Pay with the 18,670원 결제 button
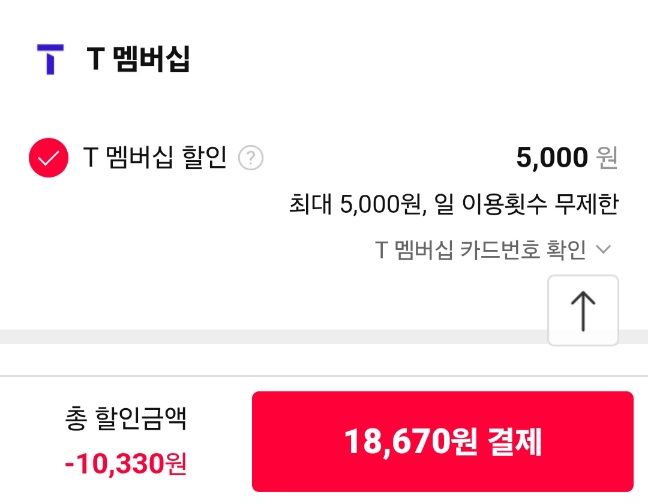 [443, 441]
